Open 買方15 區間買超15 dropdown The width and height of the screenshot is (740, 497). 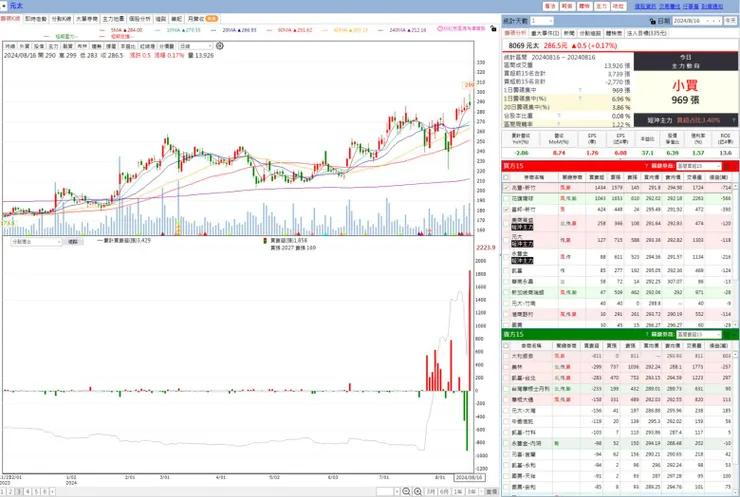coord(698,166)
